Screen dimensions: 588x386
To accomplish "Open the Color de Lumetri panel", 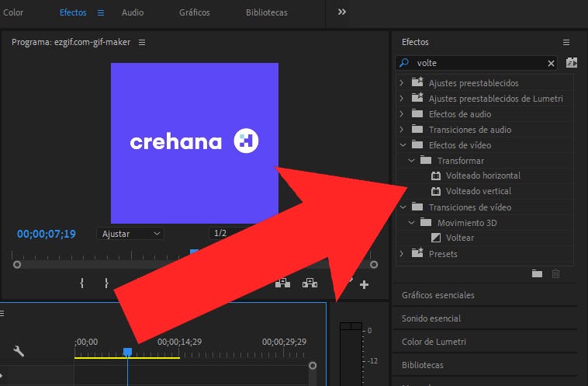I will (x=438, y=342).
